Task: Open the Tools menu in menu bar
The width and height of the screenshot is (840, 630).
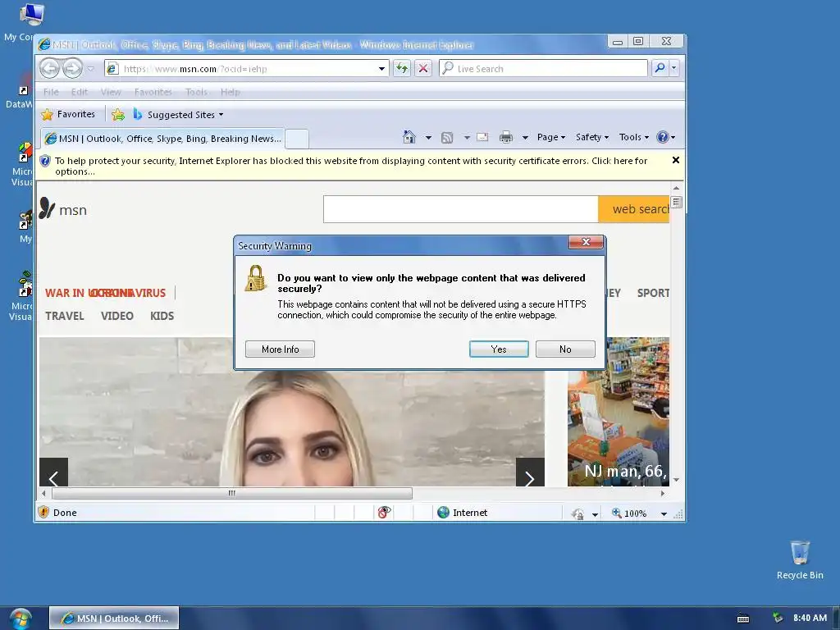Action: tap(196, 92)
